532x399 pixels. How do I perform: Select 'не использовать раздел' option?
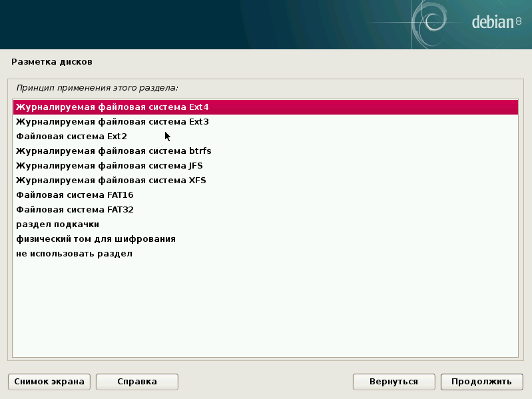click(74, 254)
